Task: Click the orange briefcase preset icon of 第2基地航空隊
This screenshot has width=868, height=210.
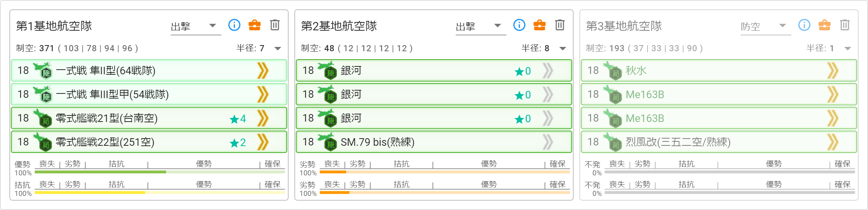Action: click(x=540, y=25)
